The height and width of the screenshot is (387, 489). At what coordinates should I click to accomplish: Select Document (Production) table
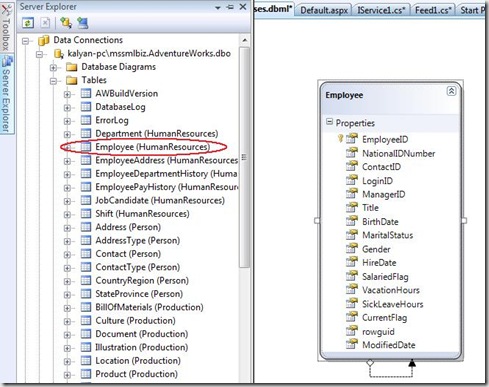142,334
